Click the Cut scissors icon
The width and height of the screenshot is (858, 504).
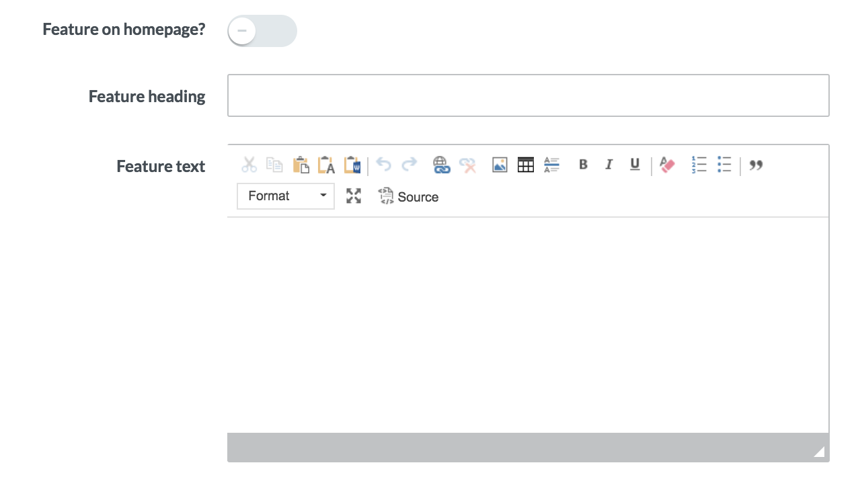(x=249, y=165)
